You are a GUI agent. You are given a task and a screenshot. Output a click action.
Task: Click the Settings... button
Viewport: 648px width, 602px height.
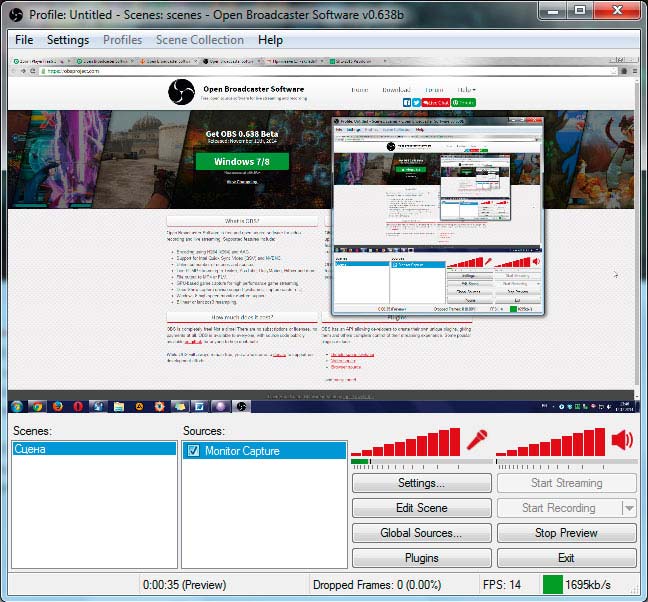pyautogui.click(x=422, y=483)
